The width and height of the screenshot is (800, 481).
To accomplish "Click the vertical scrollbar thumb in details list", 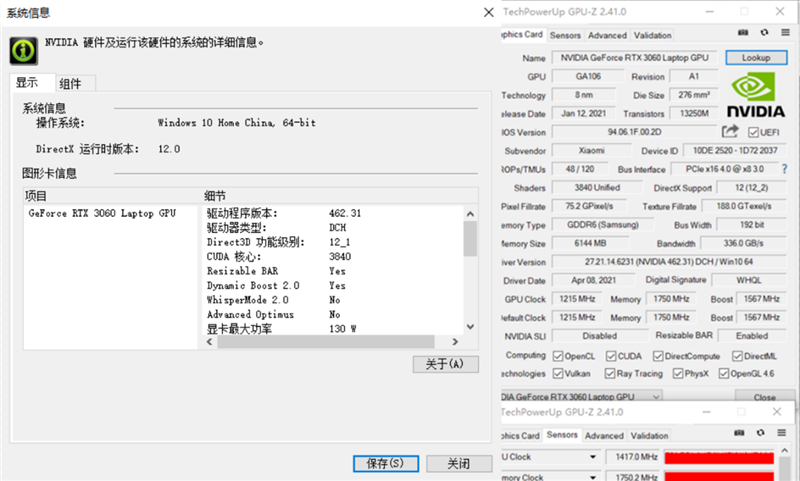I will click(470, 238).
